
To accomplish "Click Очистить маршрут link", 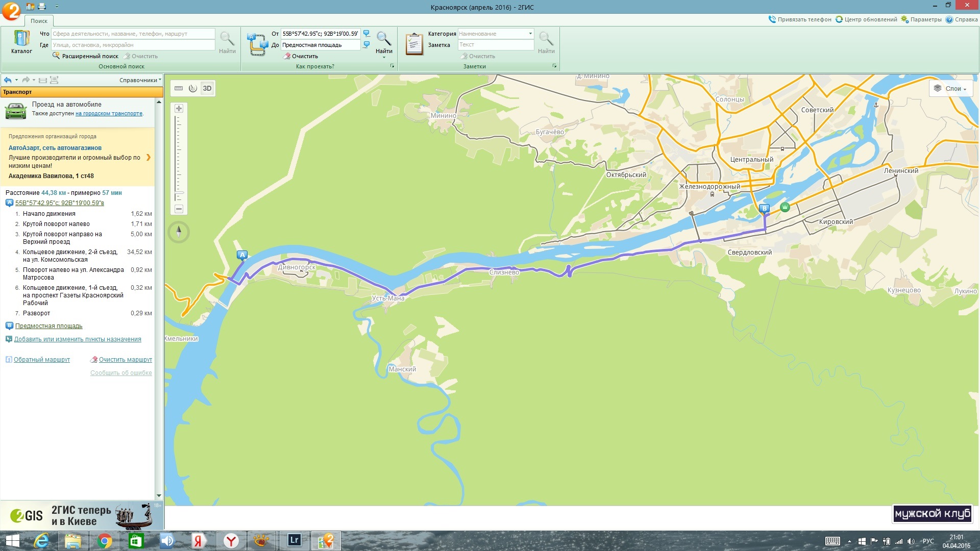I will click(125, 360).
